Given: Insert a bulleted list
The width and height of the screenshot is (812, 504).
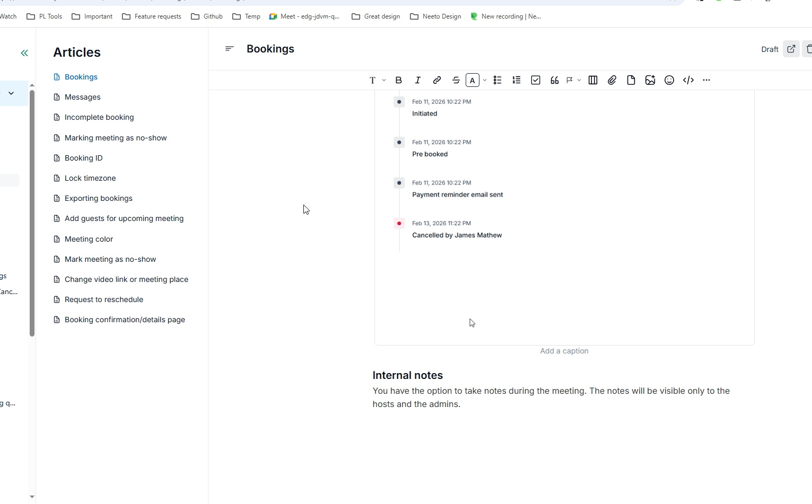Looking at the screenshot, I should click(497, 80).
